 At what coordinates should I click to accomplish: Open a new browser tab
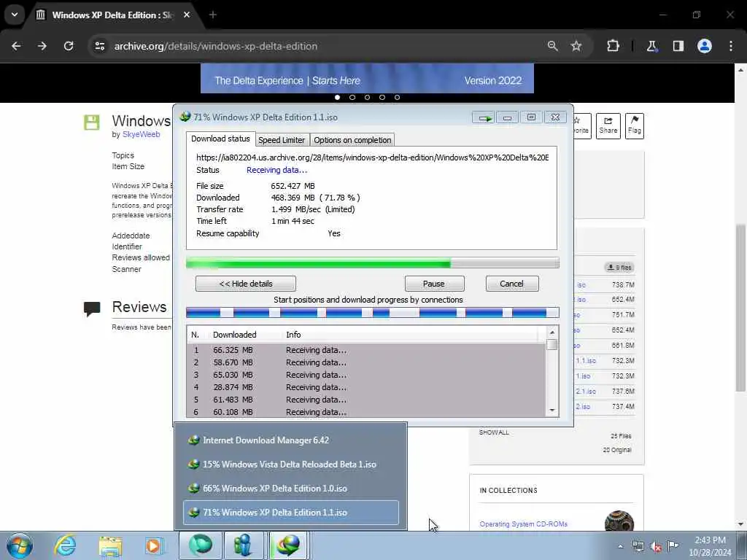[213, 15]
